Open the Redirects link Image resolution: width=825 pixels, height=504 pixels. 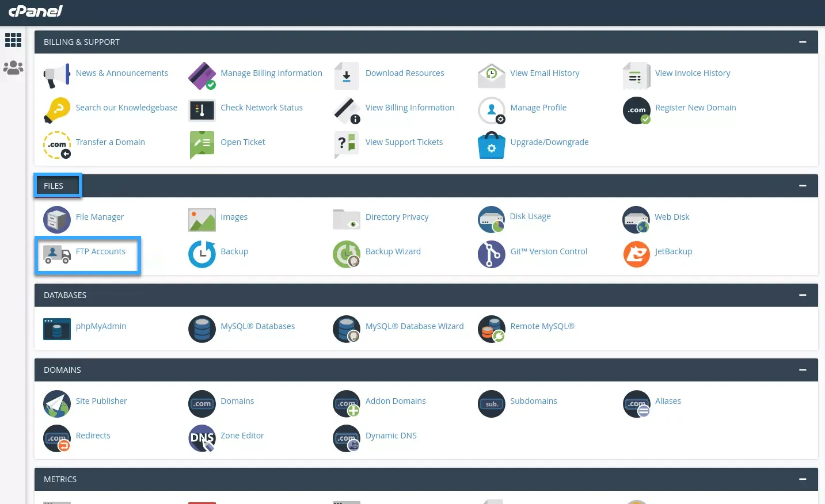(x=93, y=436)
